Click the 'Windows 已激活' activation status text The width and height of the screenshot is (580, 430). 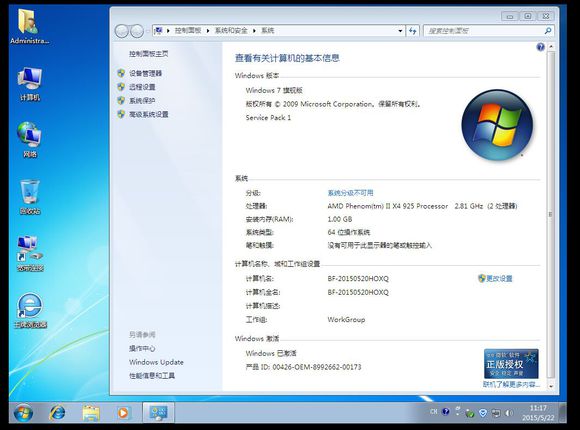pos(271,353)
